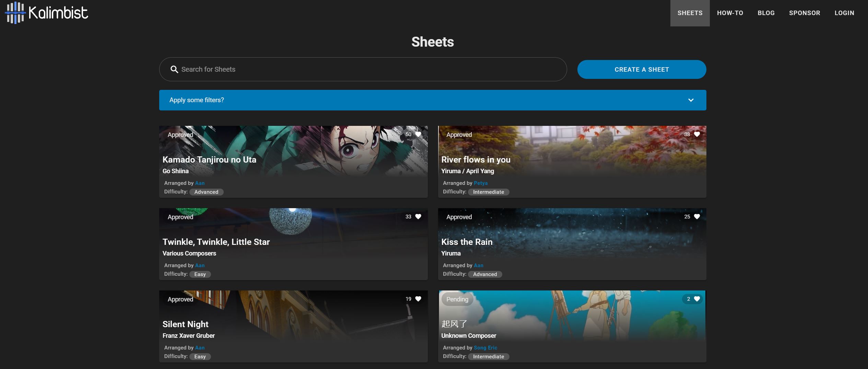Open the Sponsor page
Screen dimensions: 868x369
click(805, 13)
